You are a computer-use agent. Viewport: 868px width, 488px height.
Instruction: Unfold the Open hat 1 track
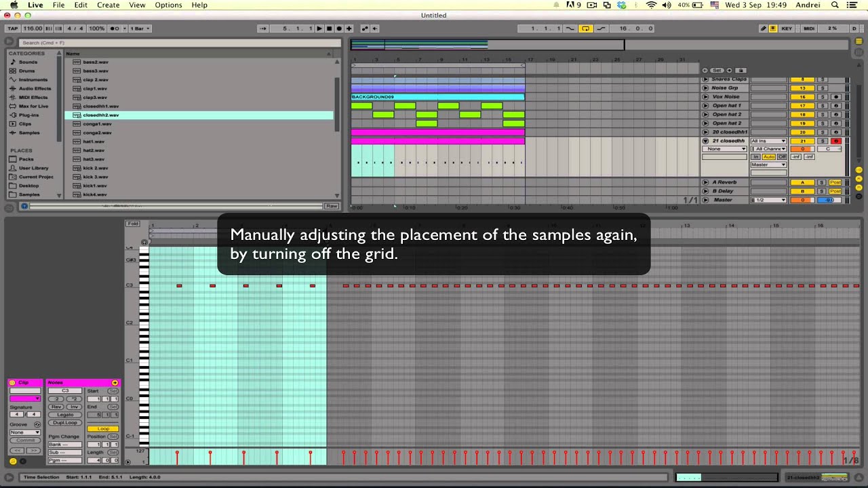705,106
